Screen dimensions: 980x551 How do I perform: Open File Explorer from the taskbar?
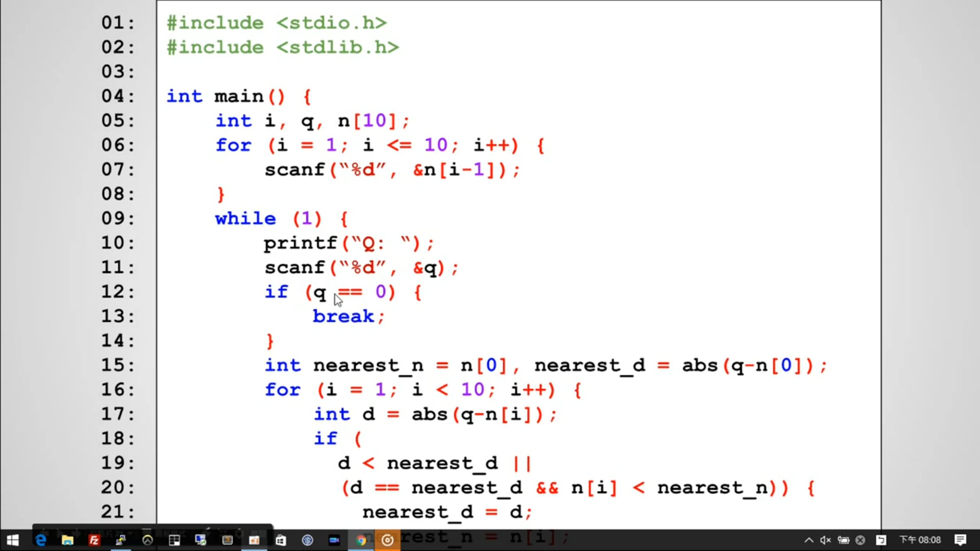[x=67, y=540]
